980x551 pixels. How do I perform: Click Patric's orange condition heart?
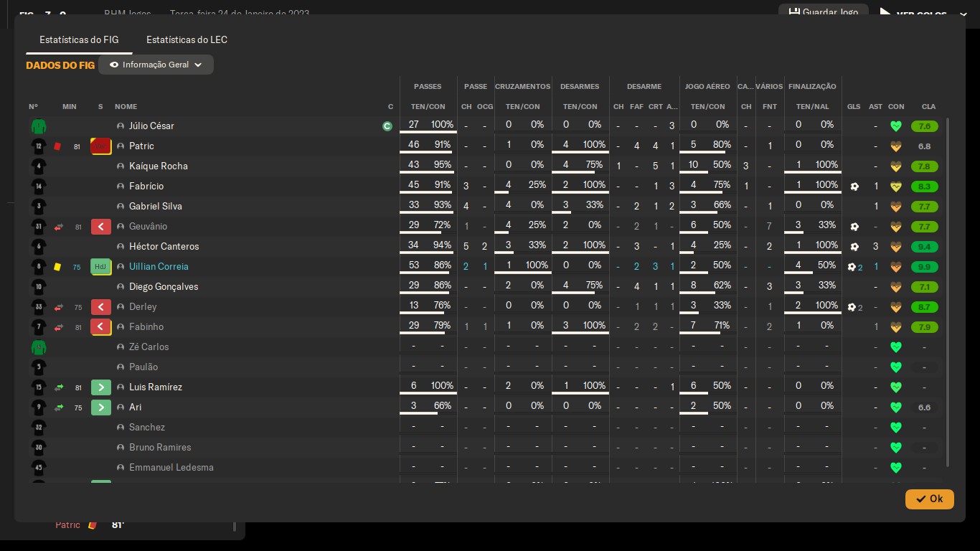(895, 146)
